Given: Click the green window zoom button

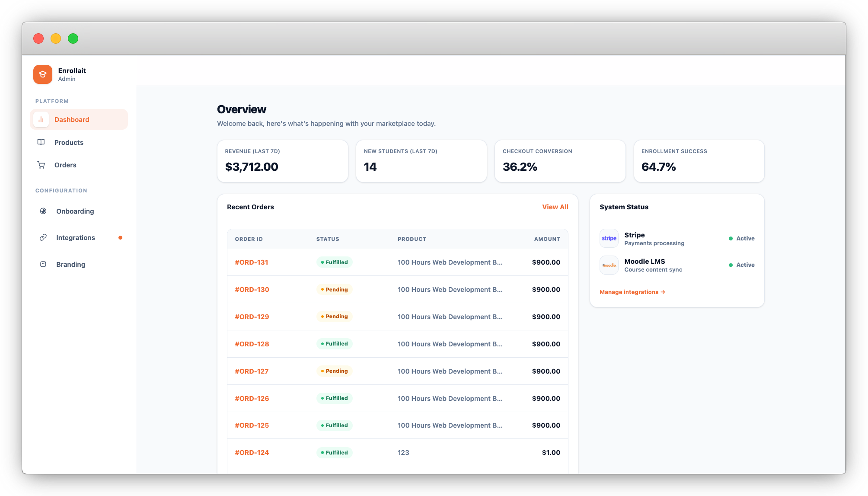Looking at the screenshot, I should click(73, 38).
